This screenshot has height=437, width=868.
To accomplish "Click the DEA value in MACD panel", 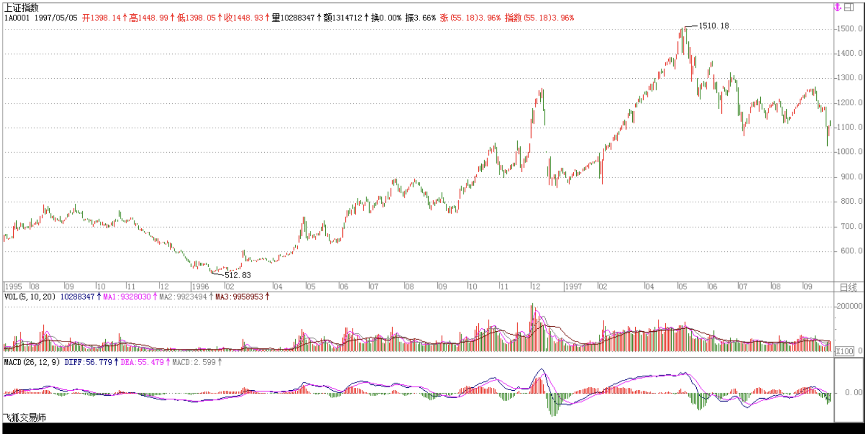I will [x=142, y=362].
